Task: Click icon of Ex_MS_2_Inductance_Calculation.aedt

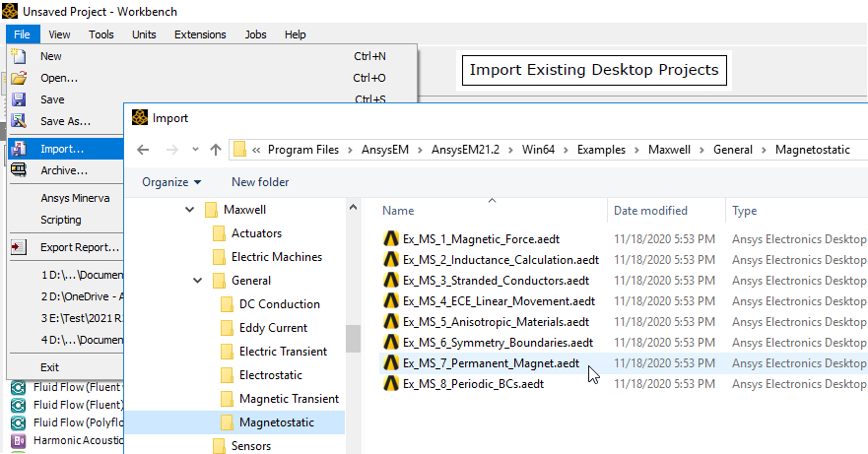Action: pyautogui.click(x=391, y=259)
